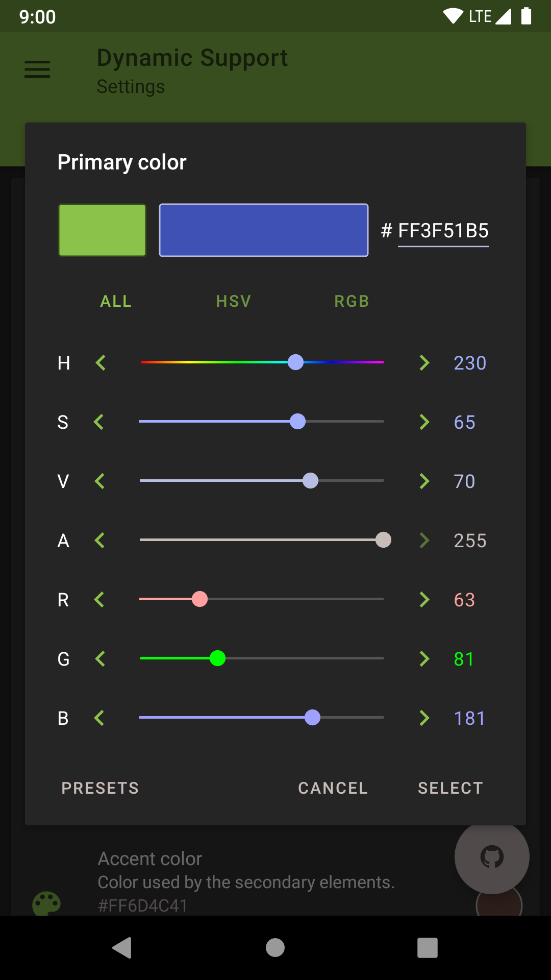Tap the green previous color swatch
Image resolution: width=551 pixels, height=980 pixels.
tap(103, 230)
